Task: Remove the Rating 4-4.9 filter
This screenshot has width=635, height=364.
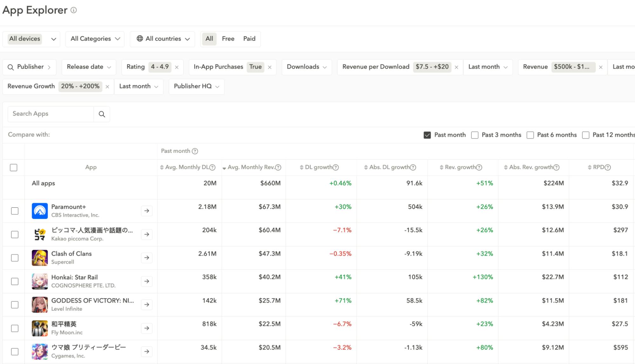Action: coord(177,67)
